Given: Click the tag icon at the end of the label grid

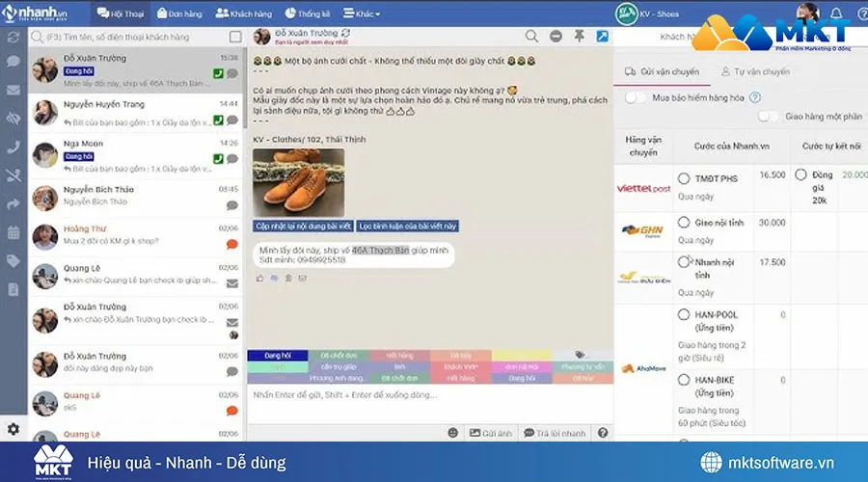Looking at the screenshot, I should tap(580, 355).
